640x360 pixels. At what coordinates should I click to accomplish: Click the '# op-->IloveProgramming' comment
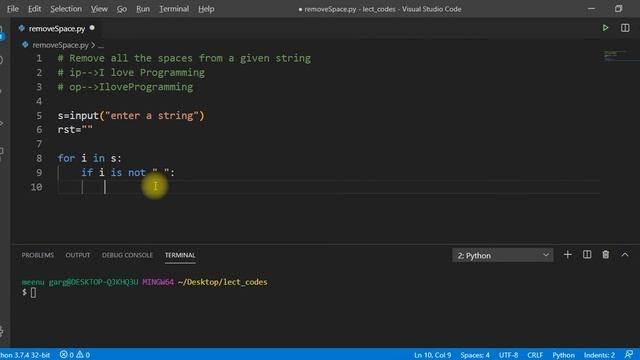tap(125, 87)
